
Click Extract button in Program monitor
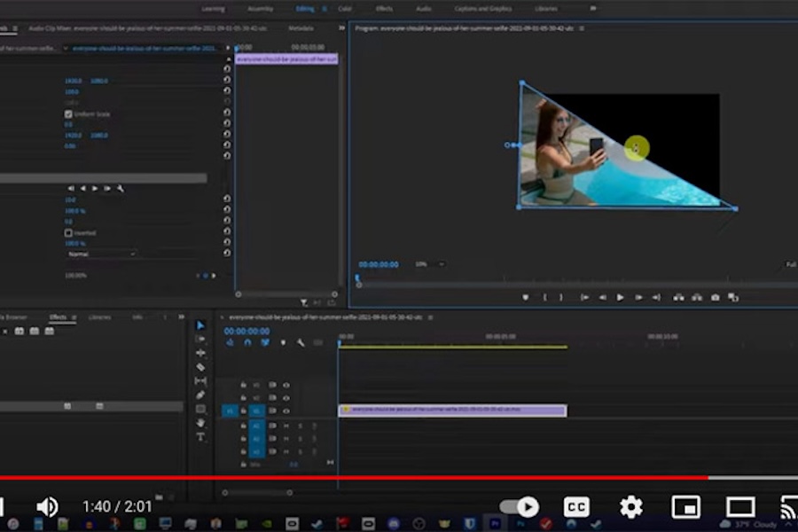pyautogui.click(x=697, y=297)
